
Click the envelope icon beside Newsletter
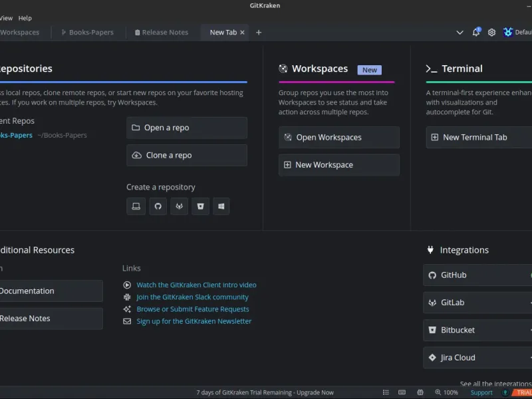127,321
